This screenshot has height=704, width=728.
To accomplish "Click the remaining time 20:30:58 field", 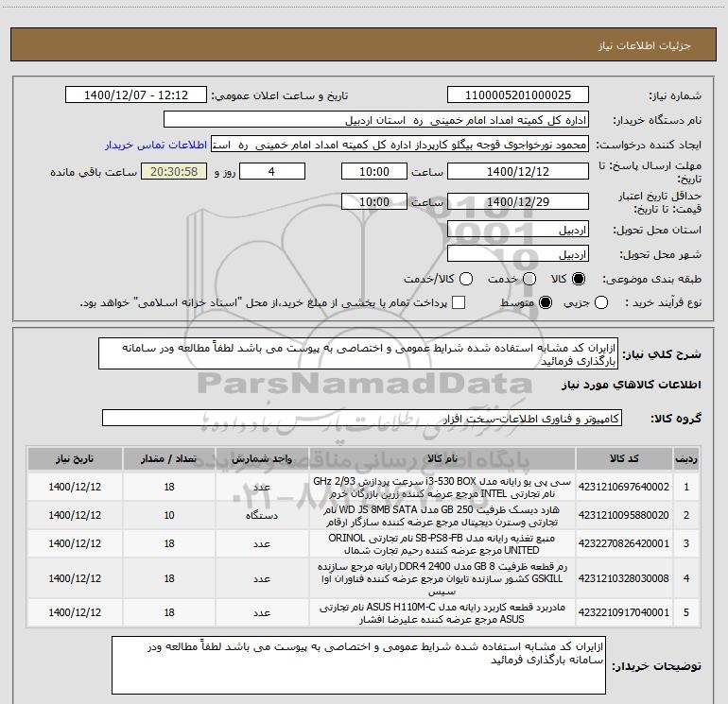I will 174,171.
